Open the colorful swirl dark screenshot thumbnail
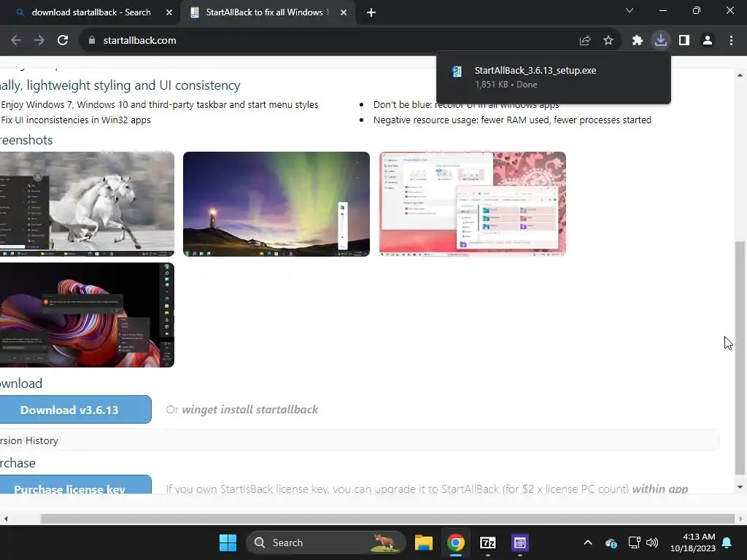This screenshot has height=560, width=747. pos(87,315)
